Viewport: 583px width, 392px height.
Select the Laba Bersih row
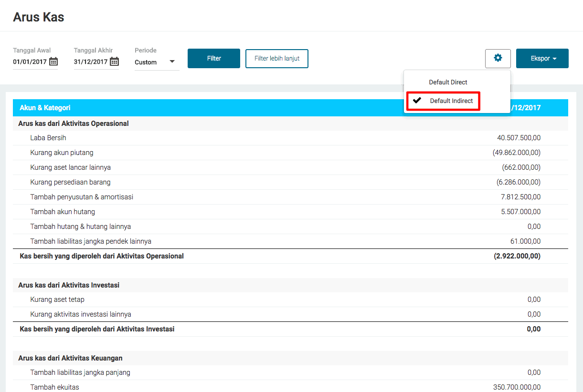290,138
